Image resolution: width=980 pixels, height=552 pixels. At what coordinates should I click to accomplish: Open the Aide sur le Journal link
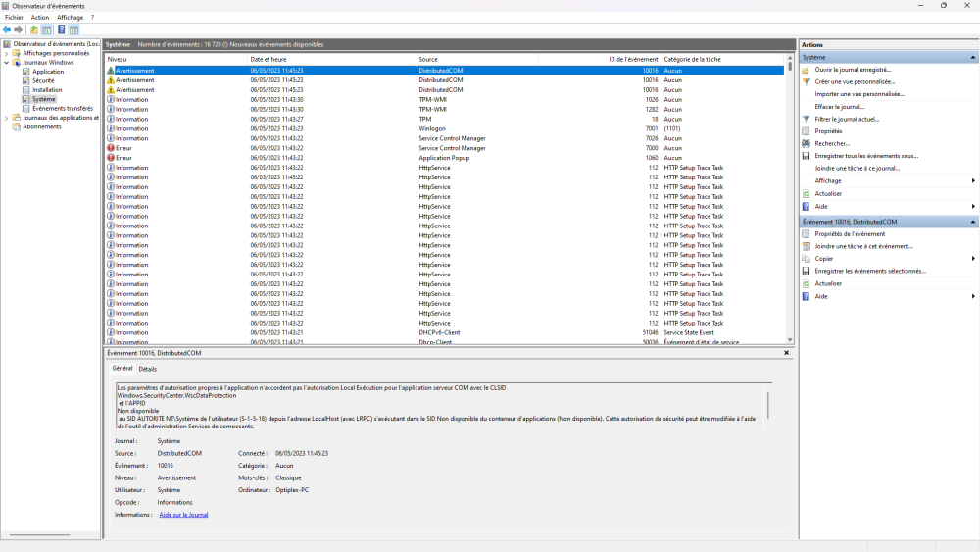pos(183,515)
